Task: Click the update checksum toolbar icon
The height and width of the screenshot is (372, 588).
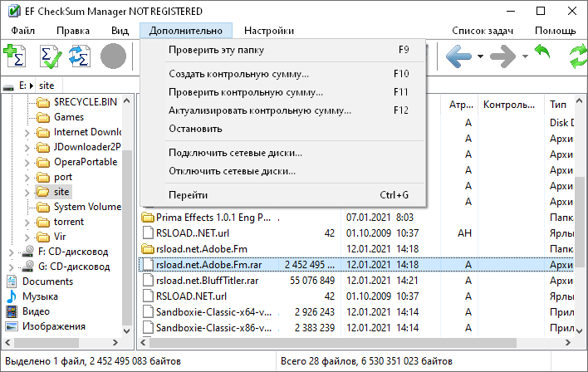Action: pyautogui.click(x=79, y=56)
